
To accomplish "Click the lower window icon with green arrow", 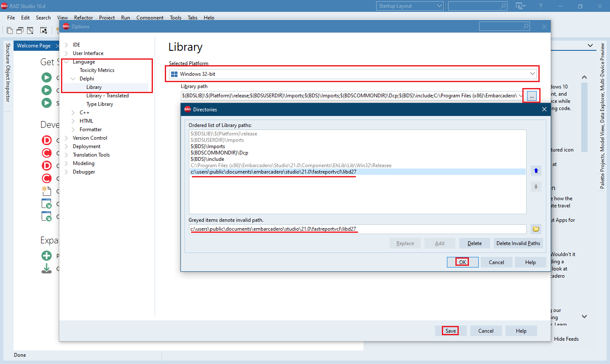I will tap(47, 216).
